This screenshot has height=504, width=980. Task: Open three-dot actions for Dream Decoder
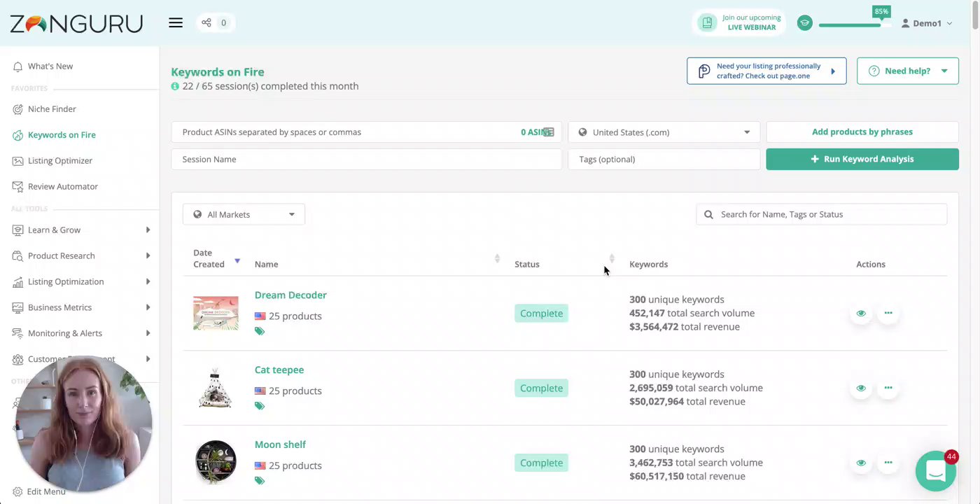tap(888, 313)
